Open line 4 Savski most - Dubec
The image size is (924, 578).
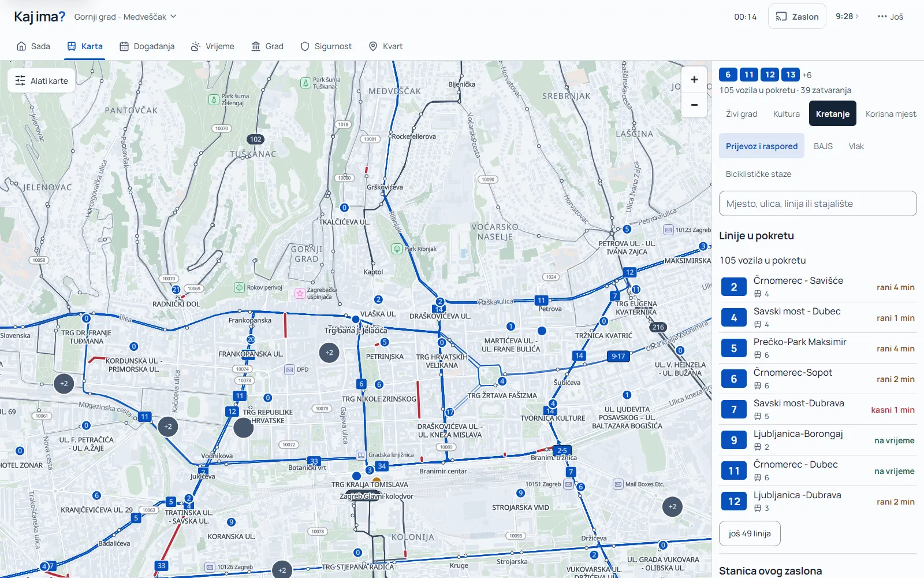pos(818,317)
